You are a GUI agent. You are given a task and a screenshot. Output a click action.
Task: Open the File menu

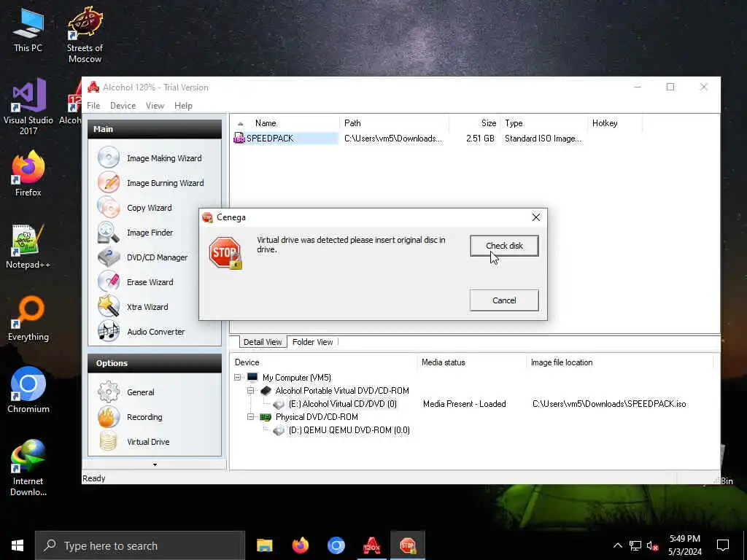point(93,106)
